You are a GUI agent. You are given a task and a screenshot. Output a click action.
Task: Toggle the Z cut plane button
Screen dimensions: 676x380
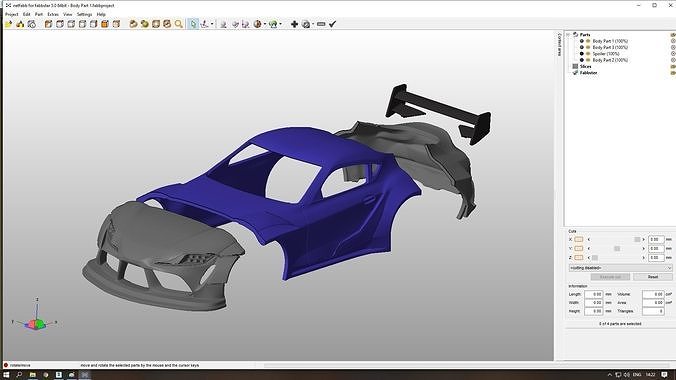point(579,258)
